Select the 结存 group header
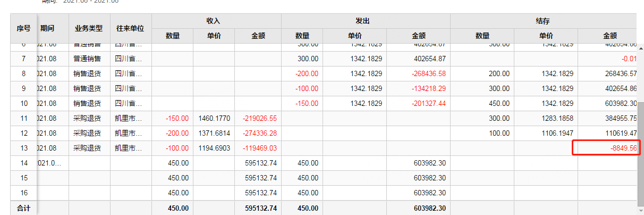This screenshot has height=215, width=644. click(543, 21)
